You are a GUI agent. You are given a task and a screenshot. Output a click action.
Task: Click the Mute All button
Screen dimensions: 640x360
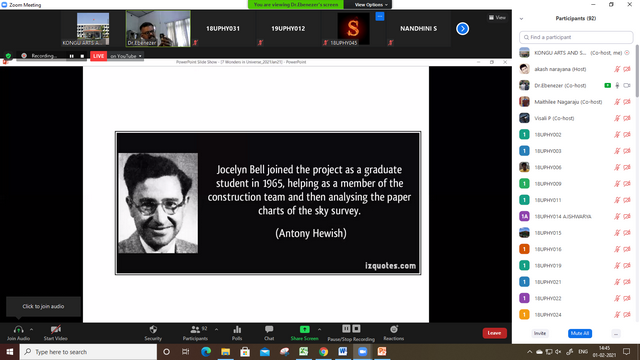click(x=580, y=333)
